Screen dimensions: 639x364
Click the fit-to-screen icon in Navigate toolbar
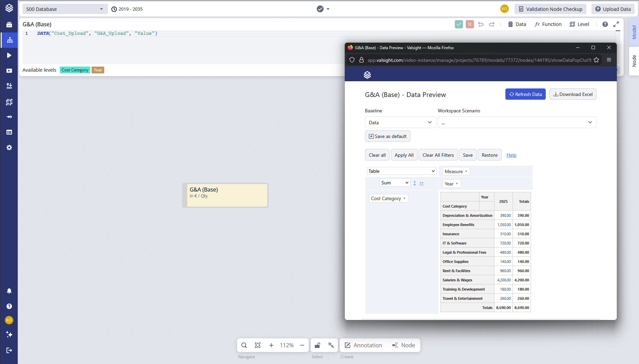click(258, 345)
